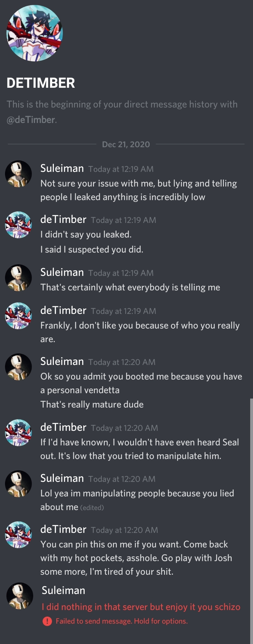Open Suleiman's avatar next to "That's certainly what everybody"
This screenshot has width=253, height=644.
18,278
